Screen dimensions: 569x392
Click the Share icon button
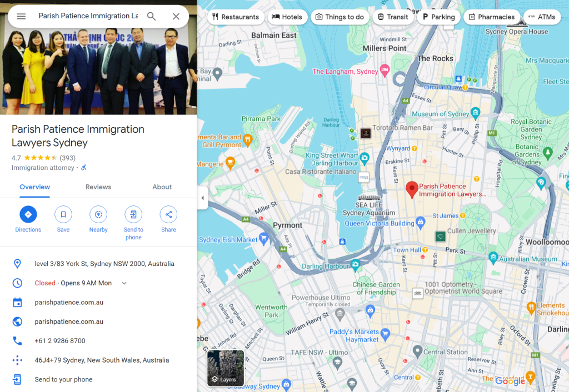pyautogui.click(x=169, y=215)
